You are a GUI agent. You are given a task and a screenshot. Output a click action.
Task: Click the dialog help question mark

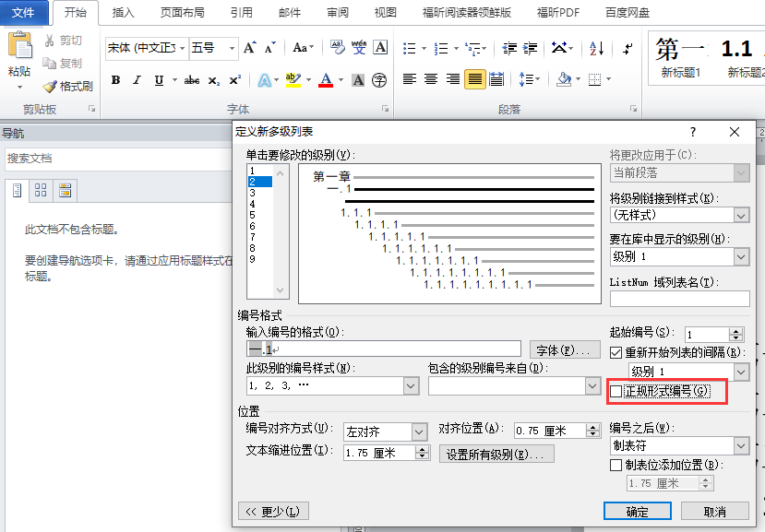click(693, 132)
